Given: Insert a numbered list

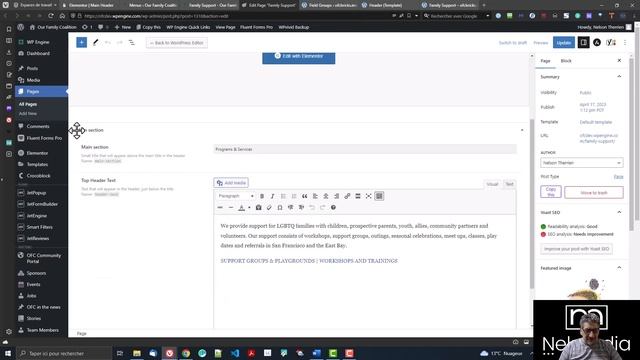Looking at the screenshot, I should [x=294, y=196].
